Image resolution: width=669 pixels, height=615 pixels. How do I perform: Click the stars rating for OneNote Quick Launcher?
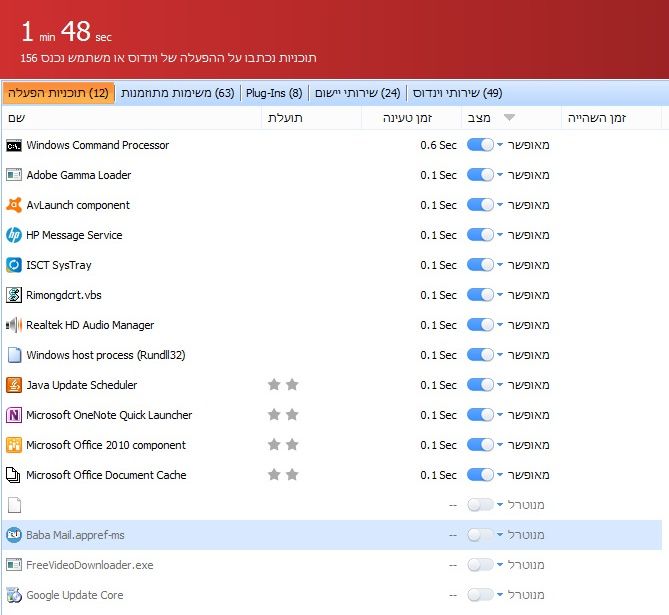(283, 414)
